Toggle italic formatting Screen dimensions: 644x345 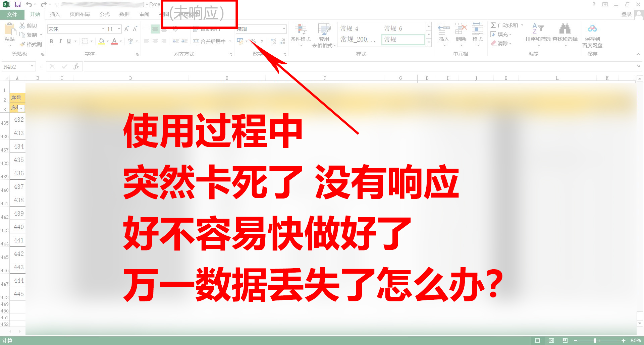tap(60, 41)
